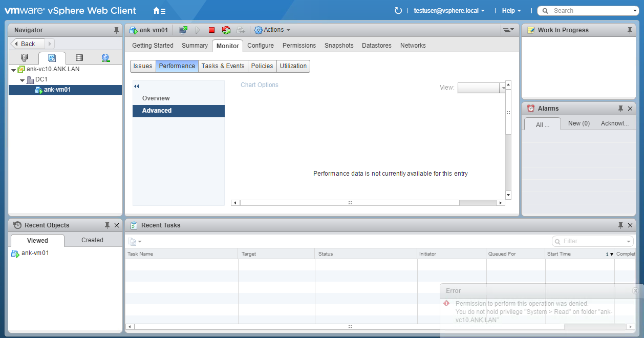Close the Alarms panel
This screenshot has width=644, height=338.
pos(630,109)
